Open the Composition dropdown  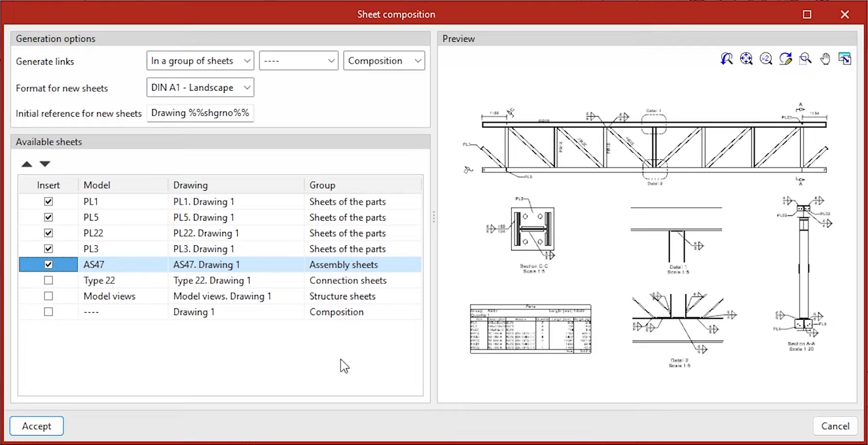[384, 61]
